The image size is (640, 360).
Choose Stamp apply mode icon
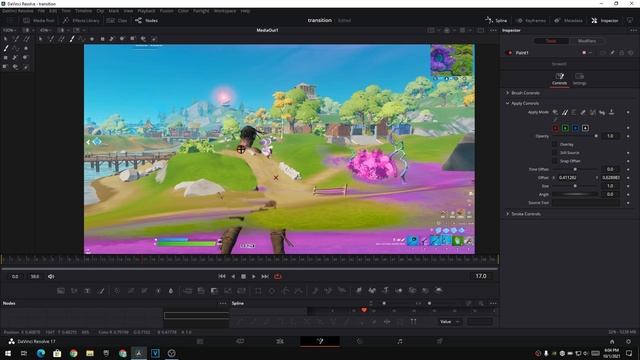click(611, 112)
